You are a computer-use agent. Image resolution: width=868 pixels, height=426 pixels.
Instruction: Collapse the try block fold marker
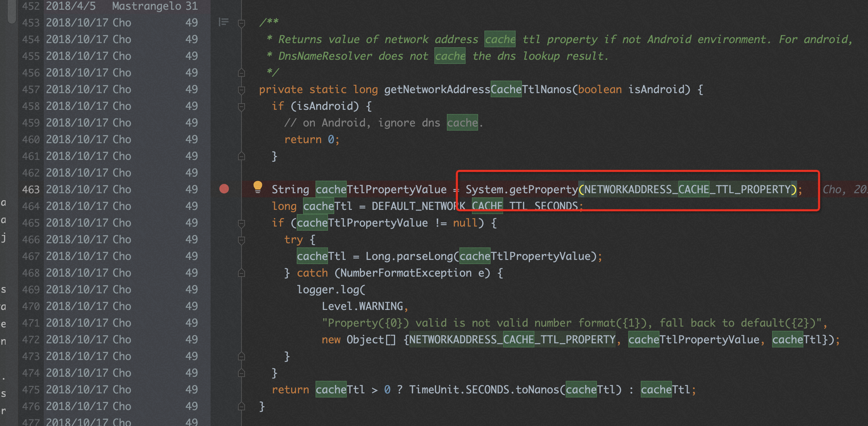pyautogui.click(x=241, y=240)
